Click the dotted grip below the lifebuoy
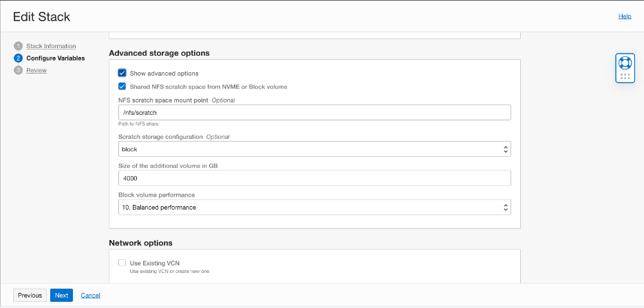This screenshot has width=644, height=308. (625, 76)
